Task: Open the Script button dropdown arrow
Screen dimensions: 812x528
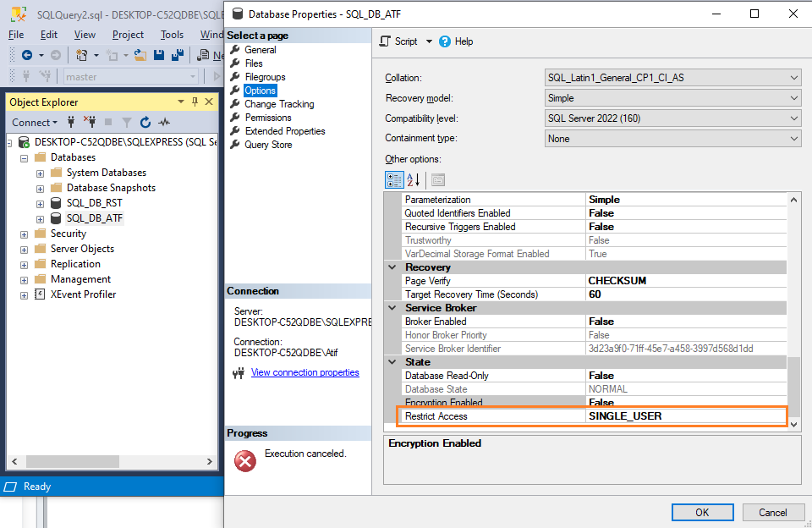Action: (x=429, y=41)
